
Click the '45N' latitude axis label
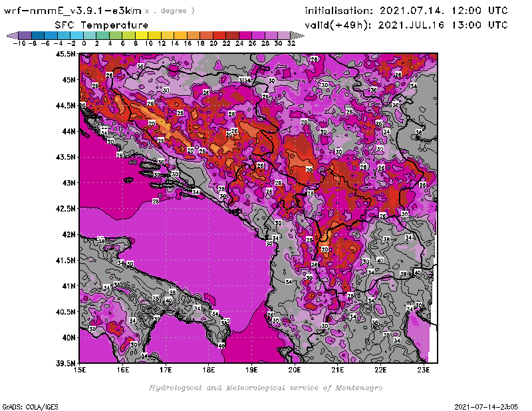point(68,80)
